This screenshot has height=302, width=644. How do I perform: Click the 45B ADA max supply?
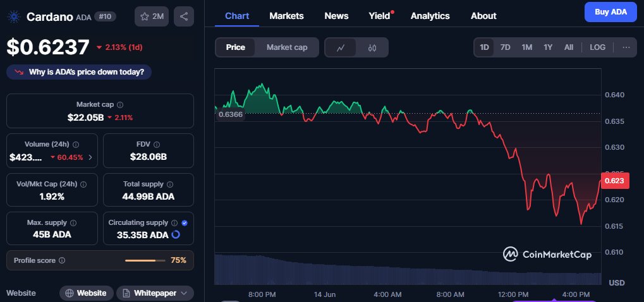pyautogui.click(x=52, y=234)
